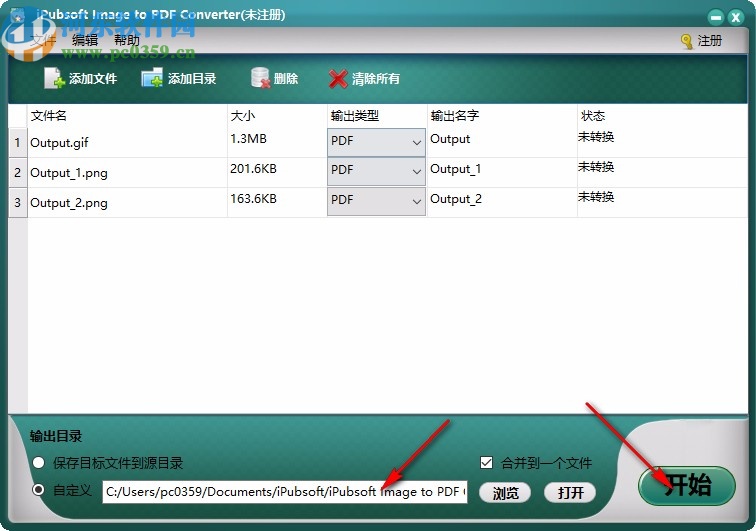Click the 清除所有 red X icon

click(x=338, y=79)
